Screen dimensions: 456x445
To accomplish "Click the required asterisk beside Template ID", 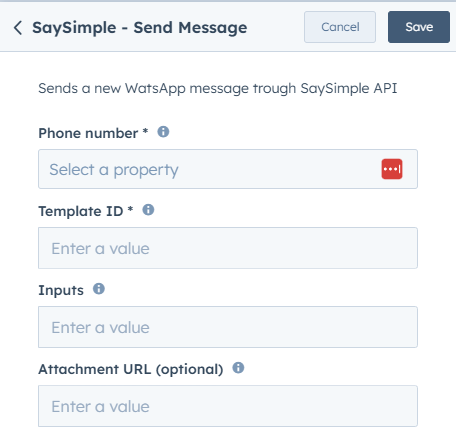I will coord(130,209).
